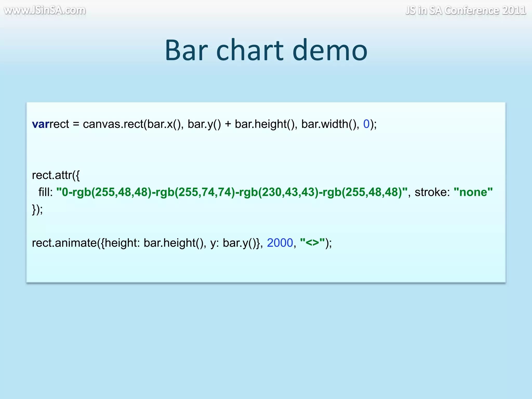Click the green "<>" easing string
The height and width of the screenshot is (399, 532).
pyautogui.click(x=312, y=243)
